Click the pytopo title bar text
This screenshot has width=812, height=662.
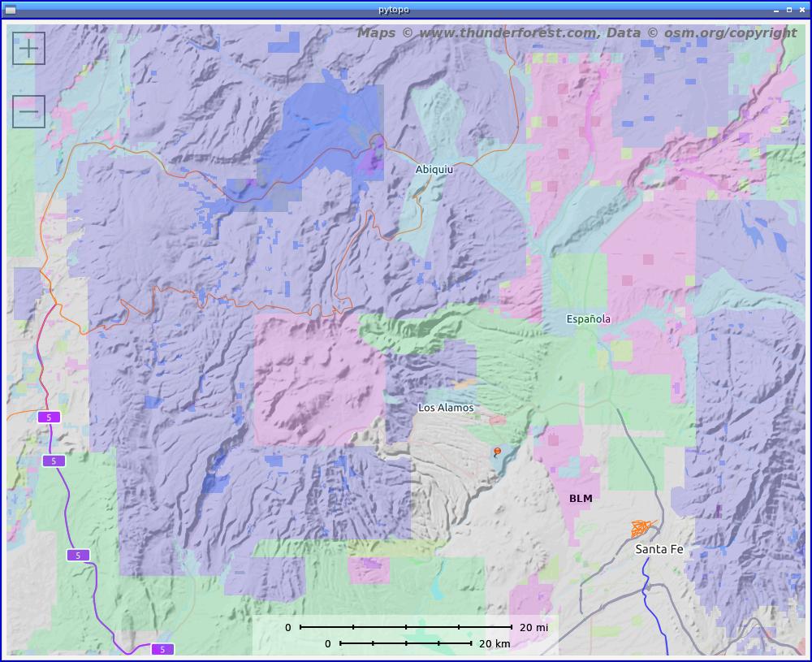[394, 10]
